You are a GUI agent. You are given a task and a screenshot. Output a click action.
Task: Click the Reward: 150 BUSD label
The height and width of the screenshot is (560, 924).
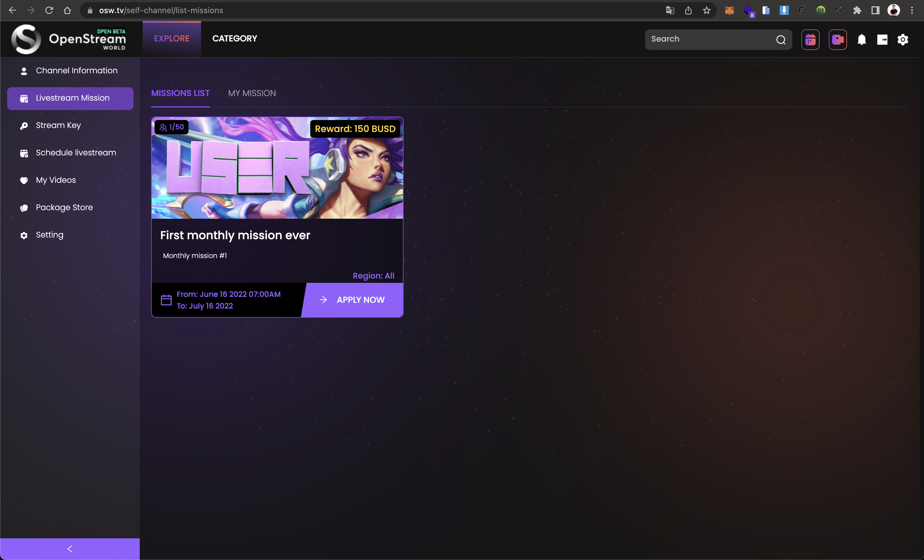355,129
